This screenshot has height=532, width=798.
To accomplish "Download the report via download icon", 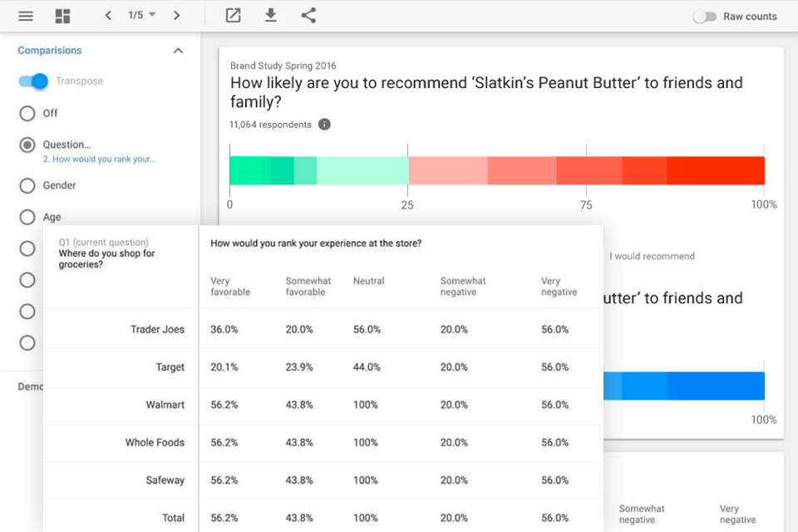I will pyautogui.click(x=270, y=16).
